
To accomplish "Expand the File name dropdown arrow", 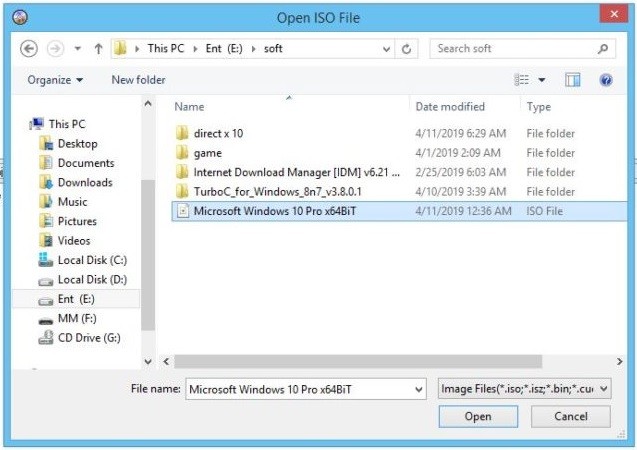I will 419,389.
